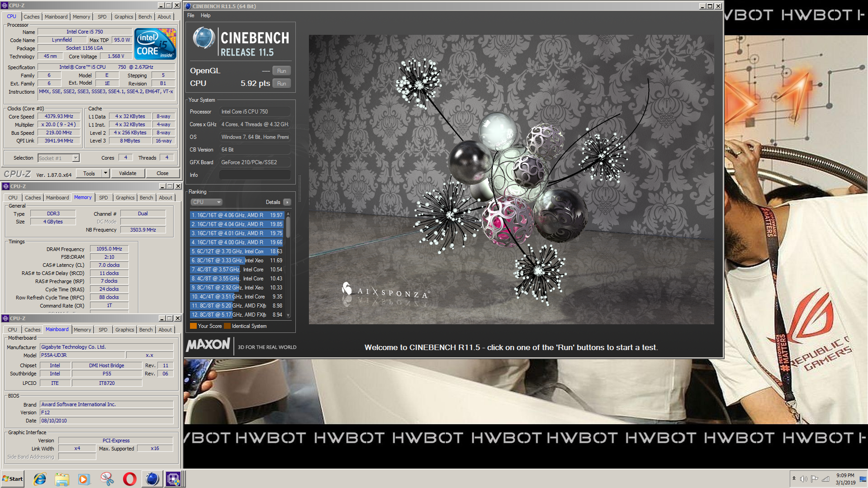Open About tab in the Mainboard CPU-Z window
This screenshot has height=488, width=868.
click(x=165, y=330)
